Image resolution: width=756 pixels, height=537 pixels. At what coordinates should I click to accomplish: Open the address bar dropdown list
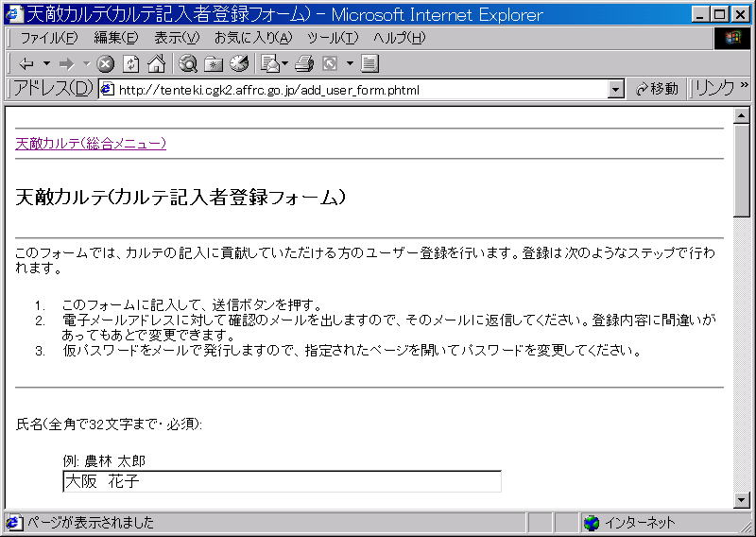[616, 90]
